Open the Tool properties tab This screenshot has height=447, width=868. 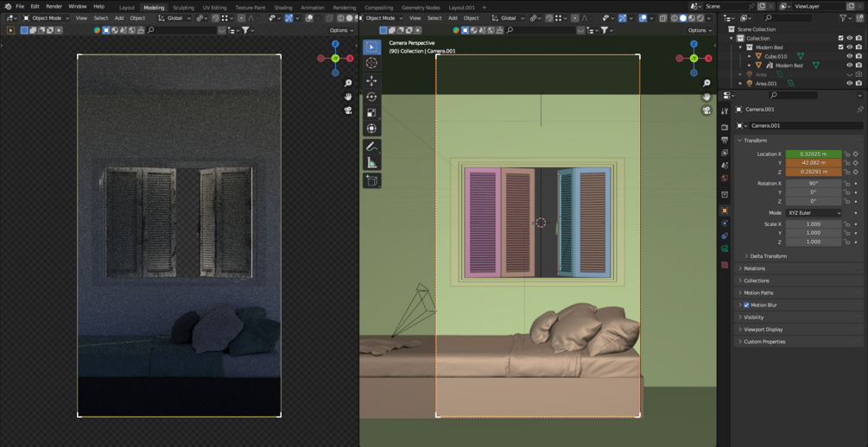pyautogui.click(x=725, y=112)
